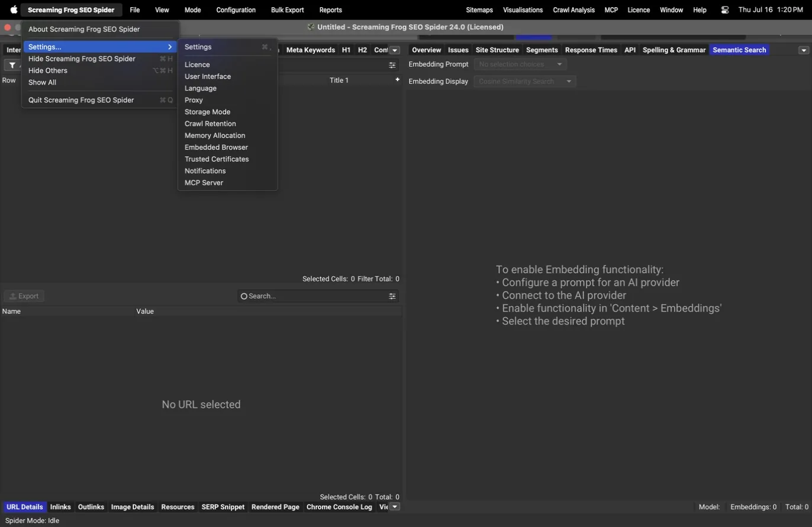Click the magnifier icon in lower search box

point(244,296)
